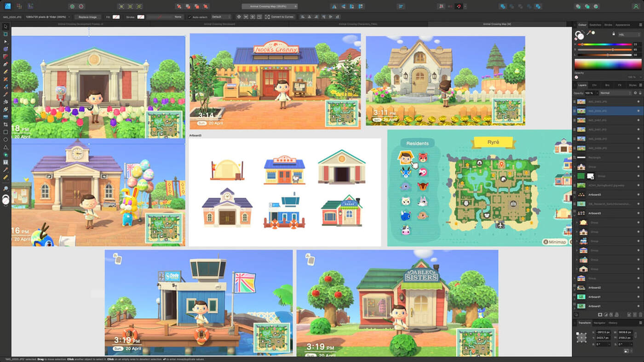Switch to the Designer persona icon

pos(8,6)
